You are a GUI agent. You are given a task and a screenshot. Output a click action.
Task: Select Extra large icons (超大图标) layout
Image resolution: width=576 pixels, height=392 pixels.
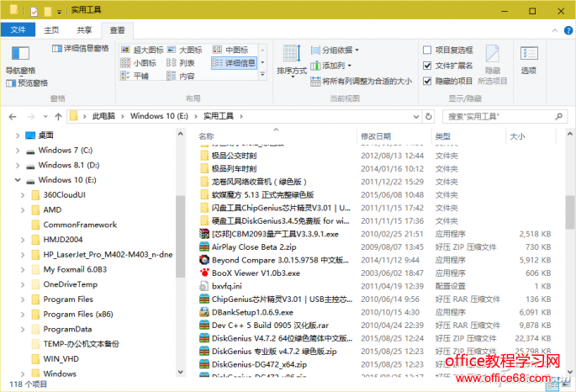pos(142,50)
